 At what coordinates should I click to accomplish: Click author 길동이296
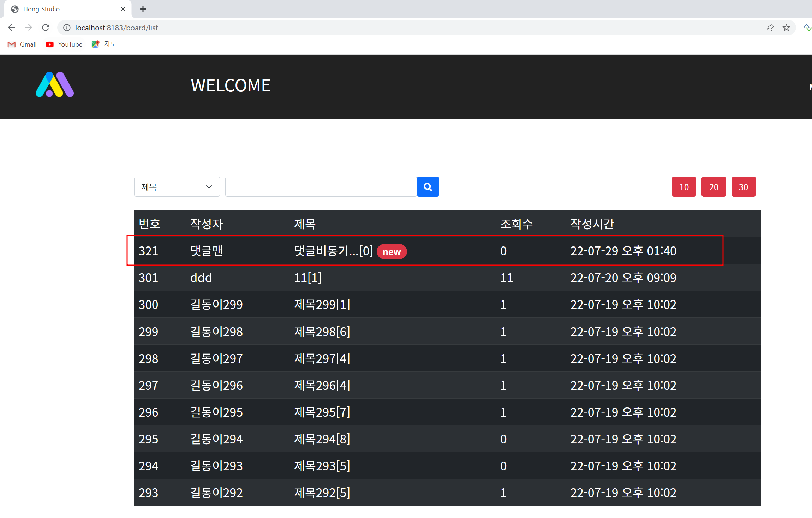coord(216,385)
